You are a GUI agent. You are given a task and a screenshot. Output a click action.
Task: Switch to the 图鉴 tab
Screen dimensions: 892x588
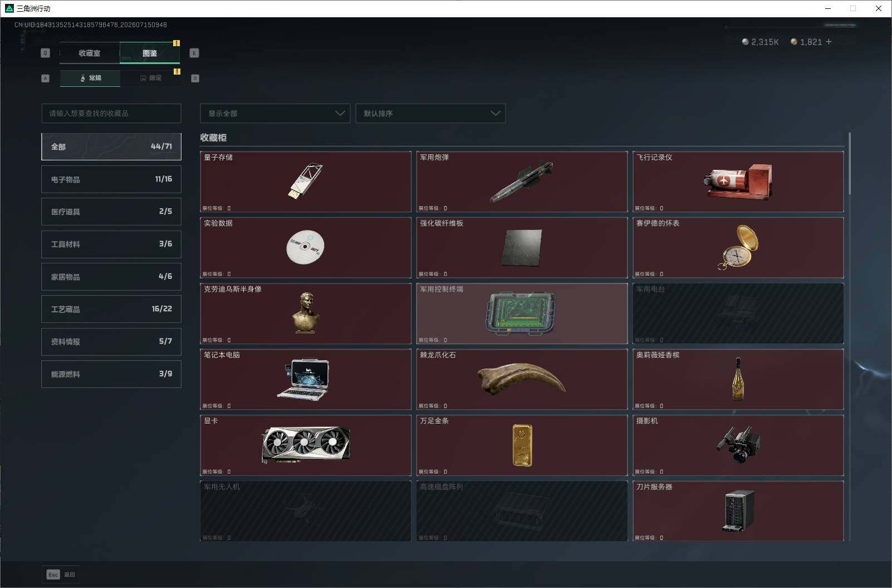pos(150,53)
